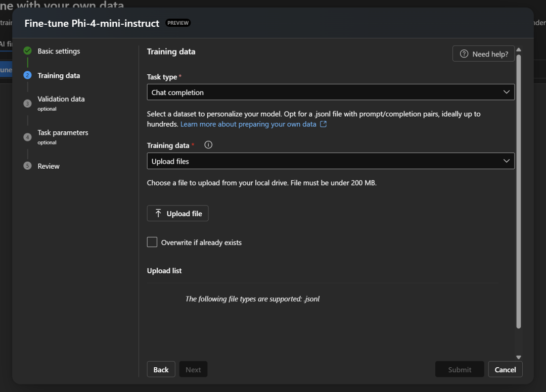Click the Need help? button
This screenshot has height=392, width=546.
483,54
